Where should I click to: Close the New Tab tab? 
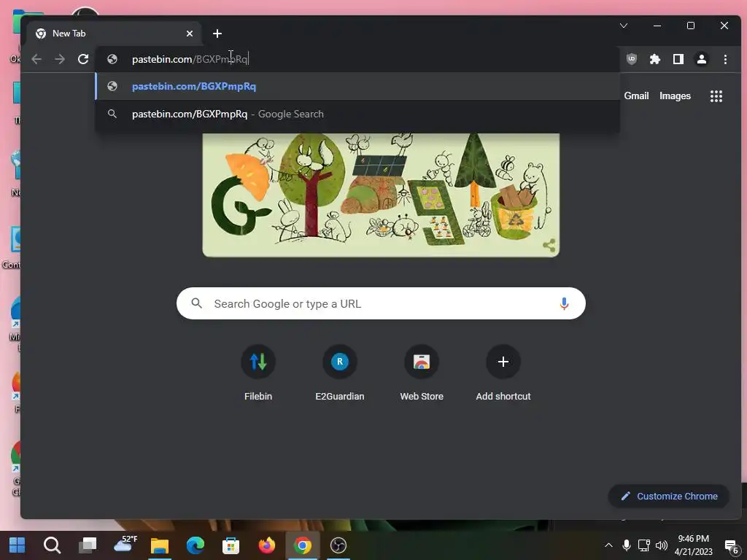(190, 34)
